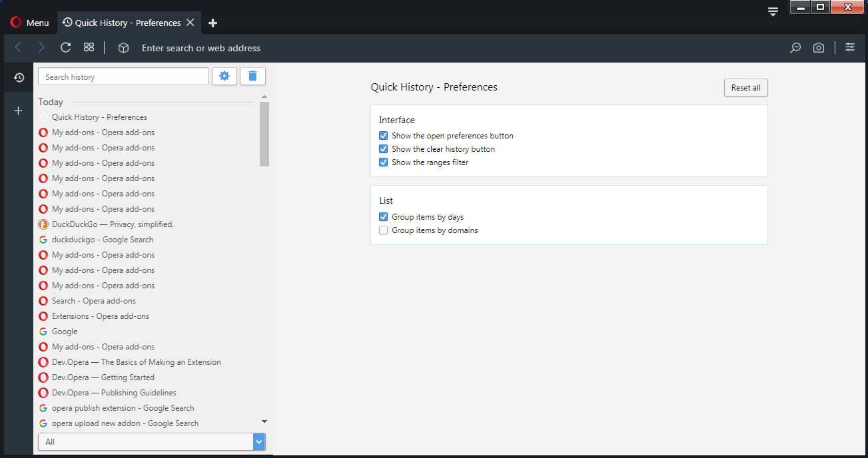868x458 pixels.
Task: Click the Search history field
Action: pyautogui.click(x=123, y=77)
